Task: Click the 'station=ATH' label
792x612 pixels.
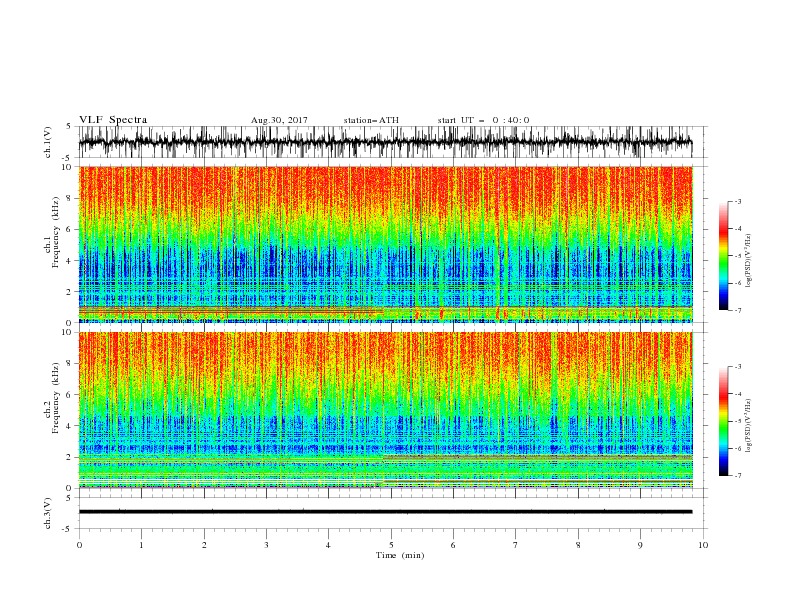Action: pyautogui.click(x=371, y=120)
